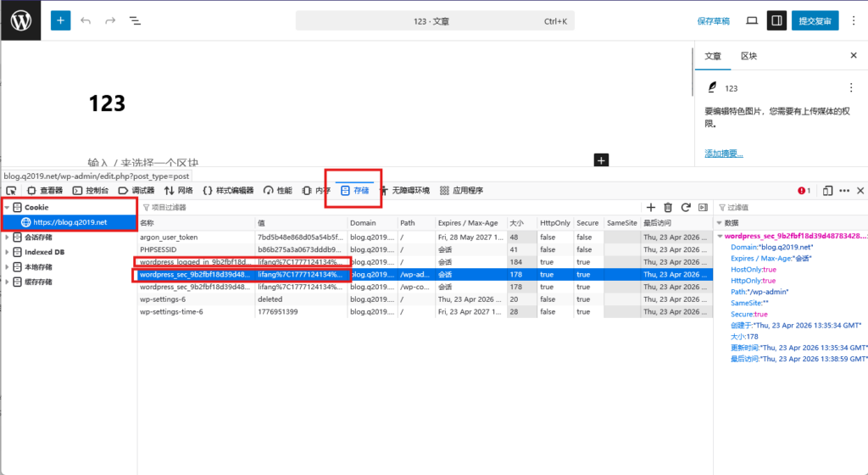Sort by the Domain column header
868x475 pixels.
tap(373, 222)
